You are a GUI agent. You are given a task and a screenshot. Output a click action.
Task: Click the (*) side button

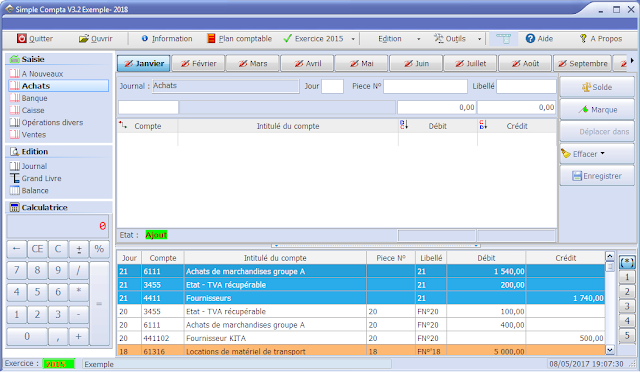pyautogui.click(x=627, y=262)
